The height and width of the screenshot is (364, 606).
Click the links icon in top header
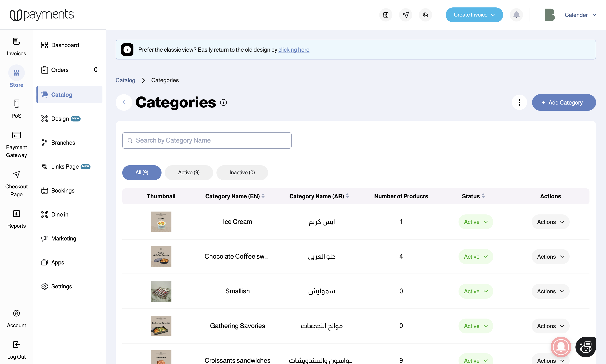[x=425, y=15]
